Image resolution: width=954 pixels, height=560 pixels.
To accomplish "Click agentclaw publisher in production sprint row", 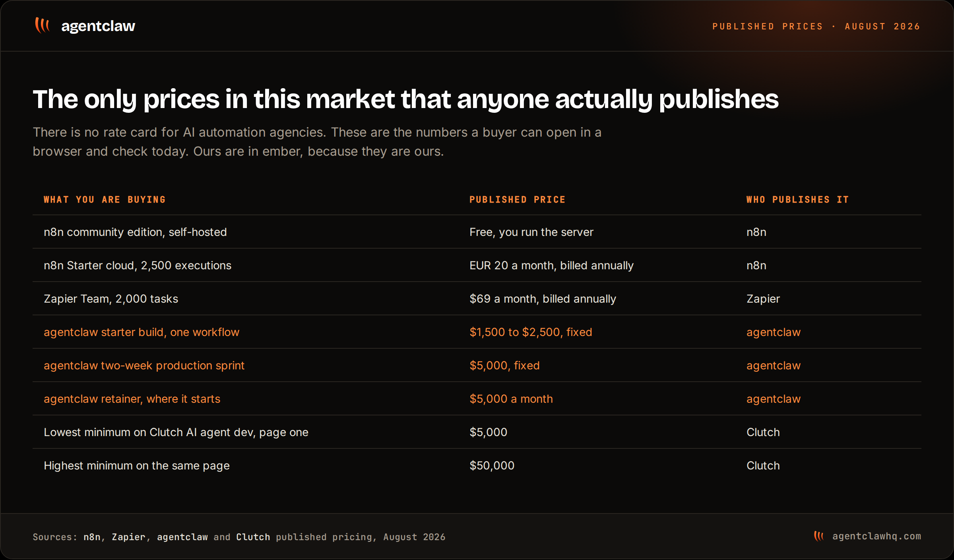I will 774,365.
